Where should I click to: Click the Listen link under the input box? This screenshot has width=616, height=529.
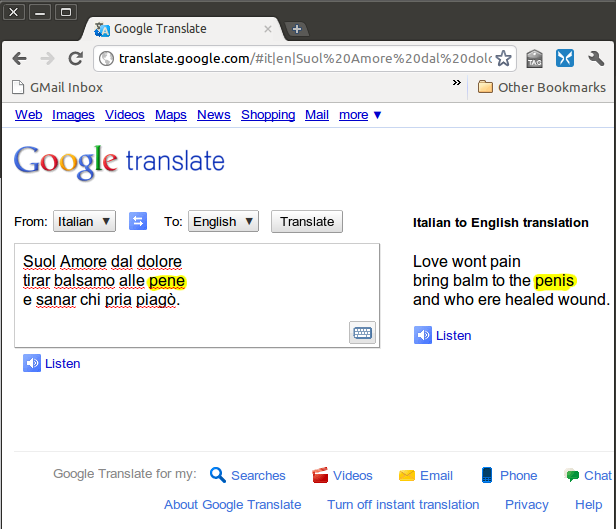[62, 364]
